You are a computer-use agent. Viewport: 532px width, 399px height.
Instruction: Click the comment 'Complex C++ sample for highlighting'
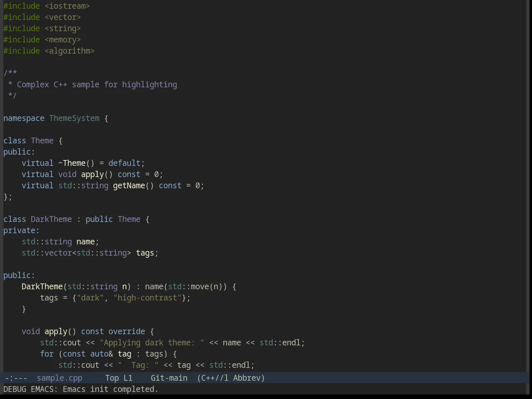[97, 84]
